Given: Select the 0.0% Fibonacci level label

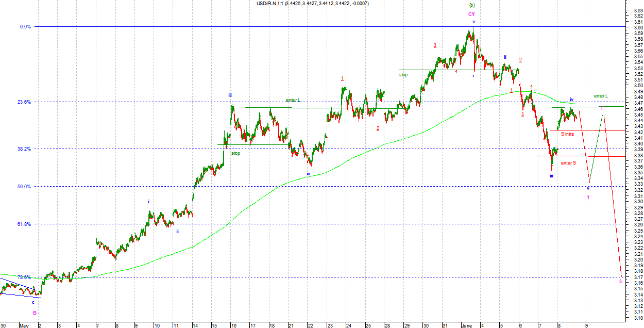Looking at the screenshot, I should [x=26, y=27].
